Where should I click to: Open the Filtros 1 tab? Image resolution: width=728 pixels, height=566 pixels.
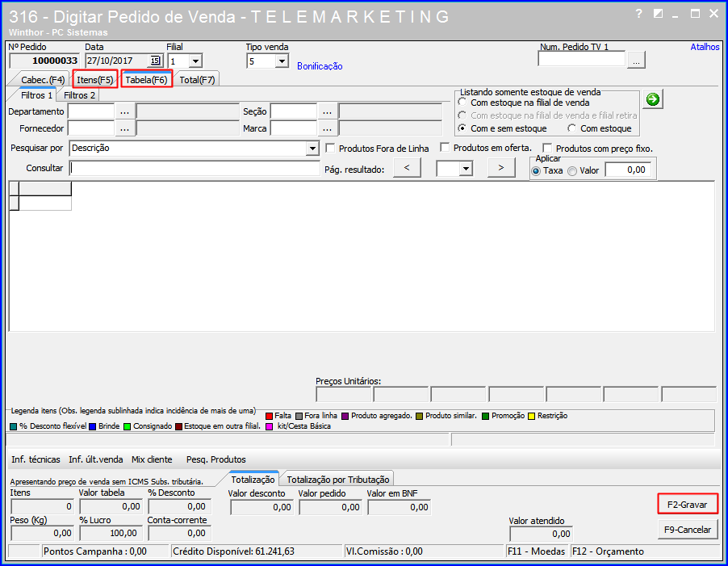pyautogui.click(x=36, y=95)
